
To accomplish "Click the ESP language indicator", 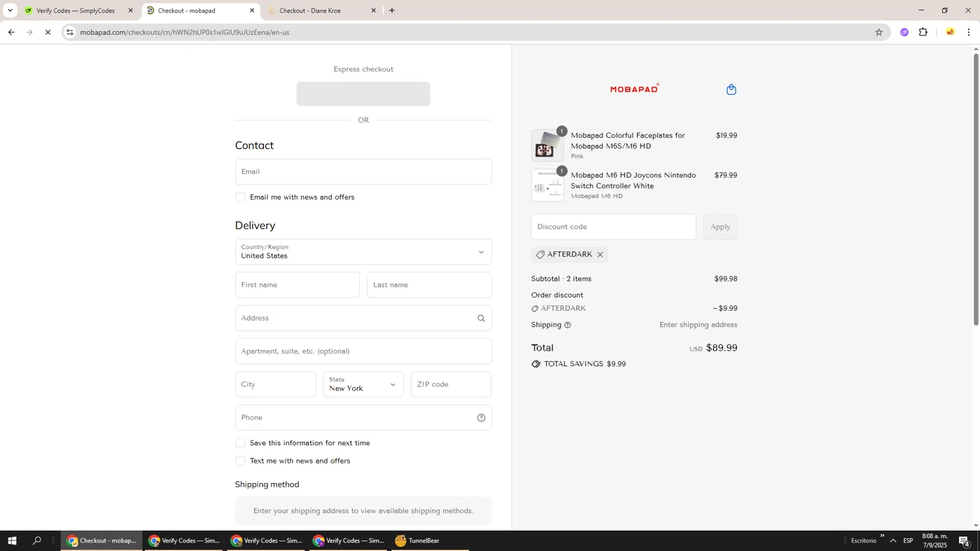I will click(x=908, y=541).
